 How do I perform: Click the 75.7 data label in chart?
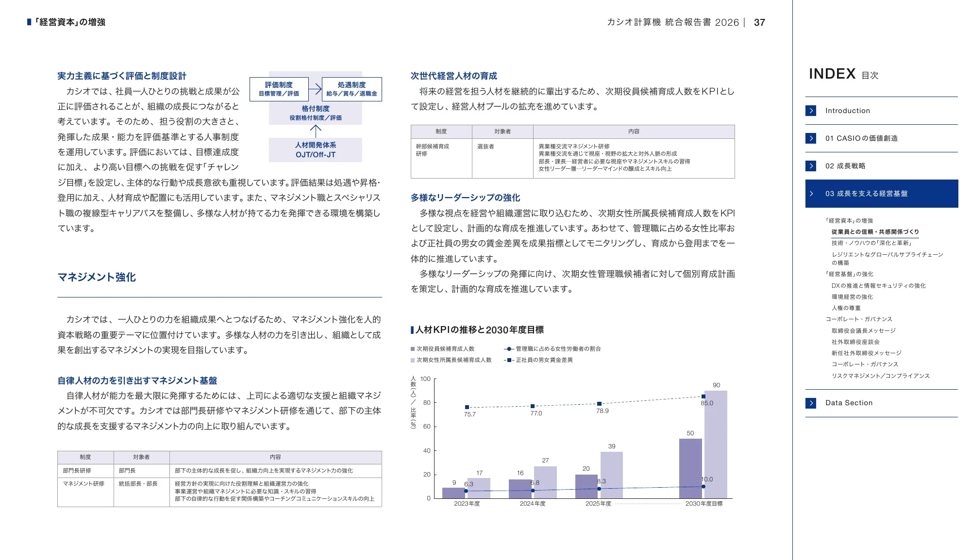point(469,414)
